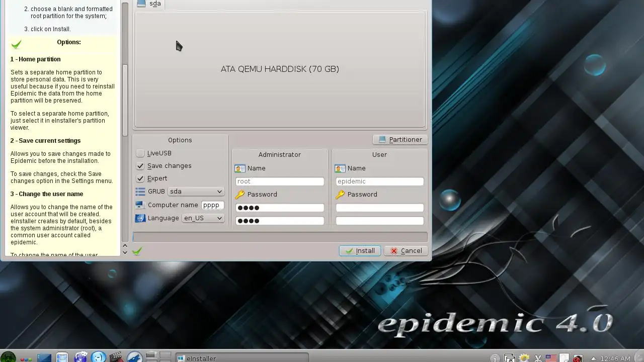Open the Epidemic start menu launcher

pyautogui.click(x=8, y=357)
